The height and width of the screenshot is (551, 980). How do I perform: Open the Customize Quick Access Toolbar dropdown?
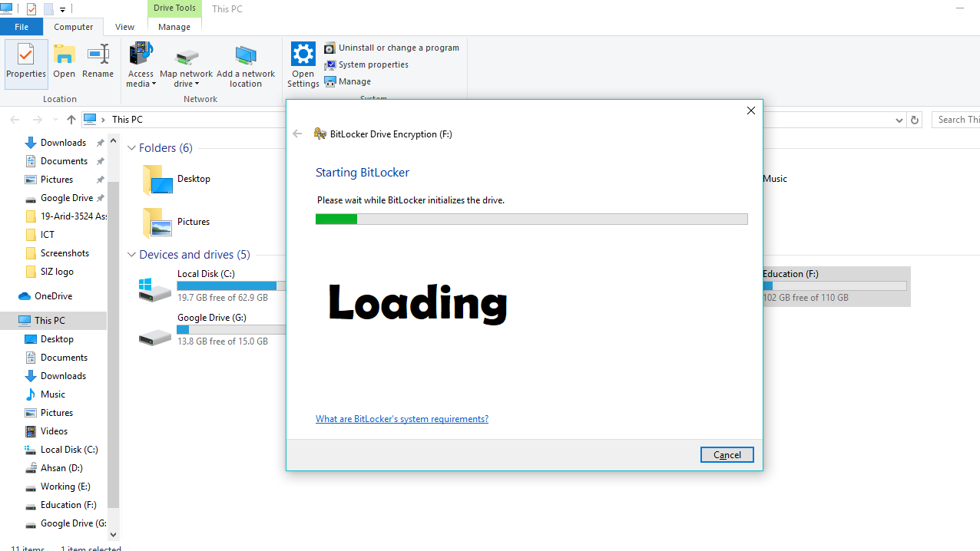(x=62, y=9)
